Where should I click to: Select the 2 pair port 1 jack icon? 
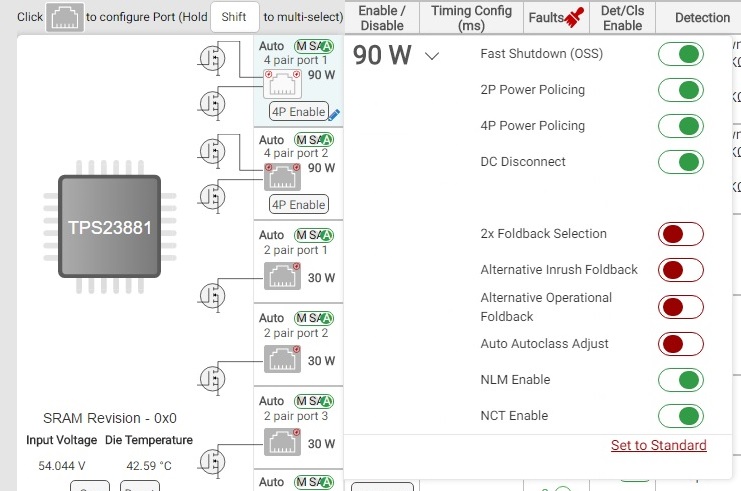point(282,276)
